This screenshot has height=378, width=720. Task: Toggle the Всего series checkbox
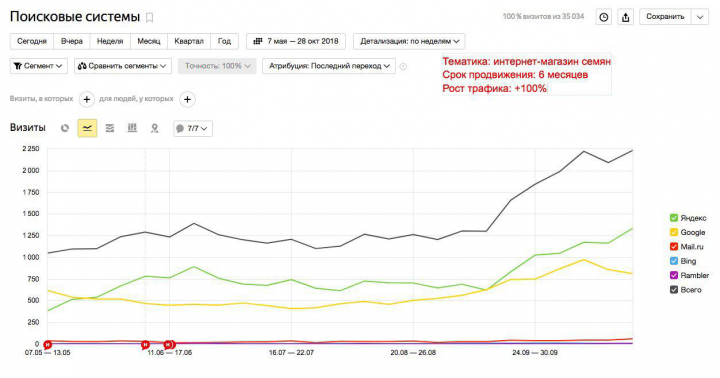pos(674,290)
